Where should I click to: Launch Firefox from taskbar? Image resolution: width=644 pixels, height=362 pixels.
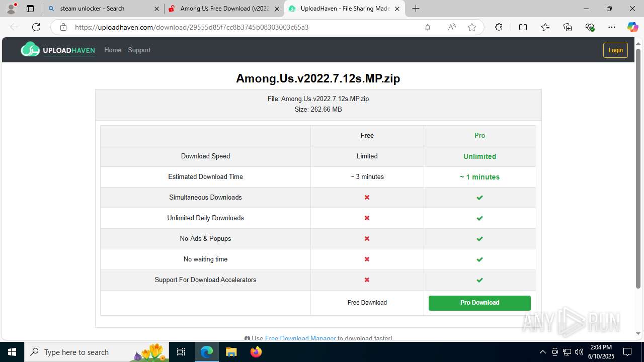pos(256,352)
